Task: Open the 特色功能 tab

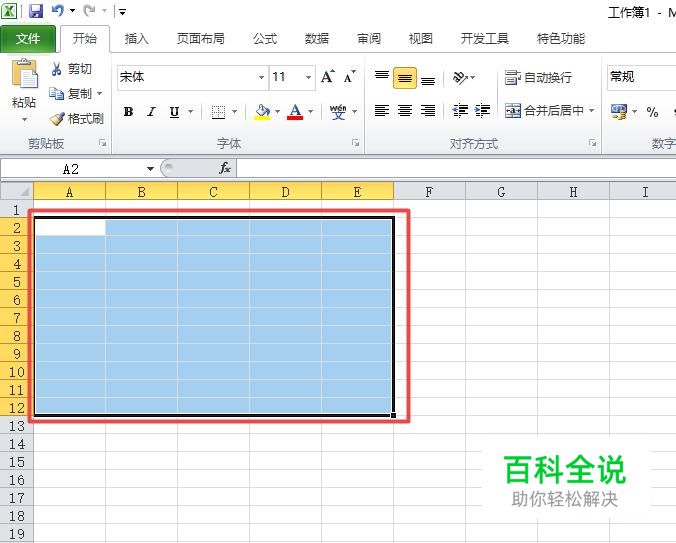Action: [x=560, y=39]
